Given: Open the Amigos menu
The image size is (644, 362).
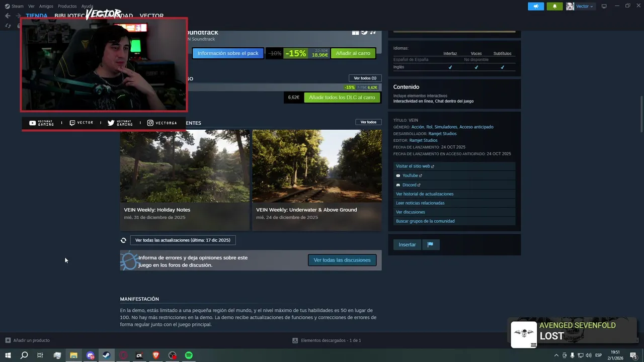Looking at the screenshot, I should pos(46,6).
